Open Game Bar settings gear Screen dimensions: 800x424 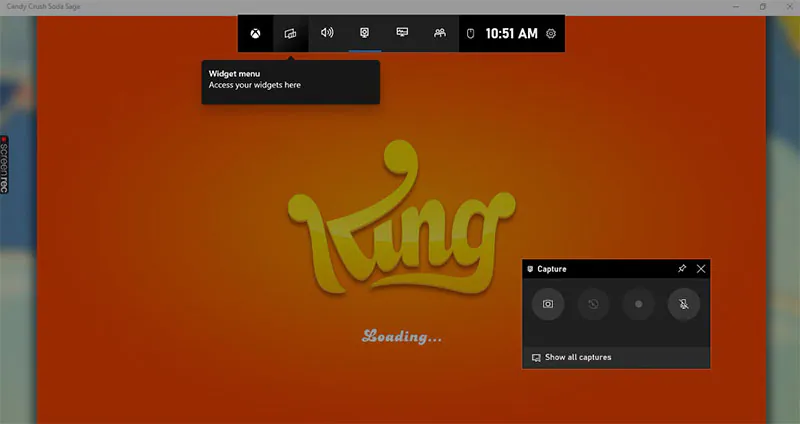pyautogui.click(x=551, y=34)
